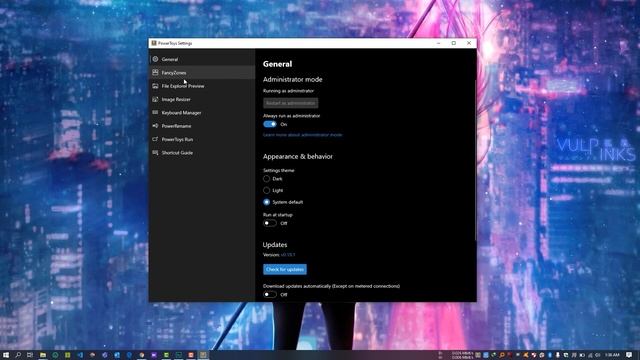
Task: Choose the Light settings theme
Action: coord(267,190)
